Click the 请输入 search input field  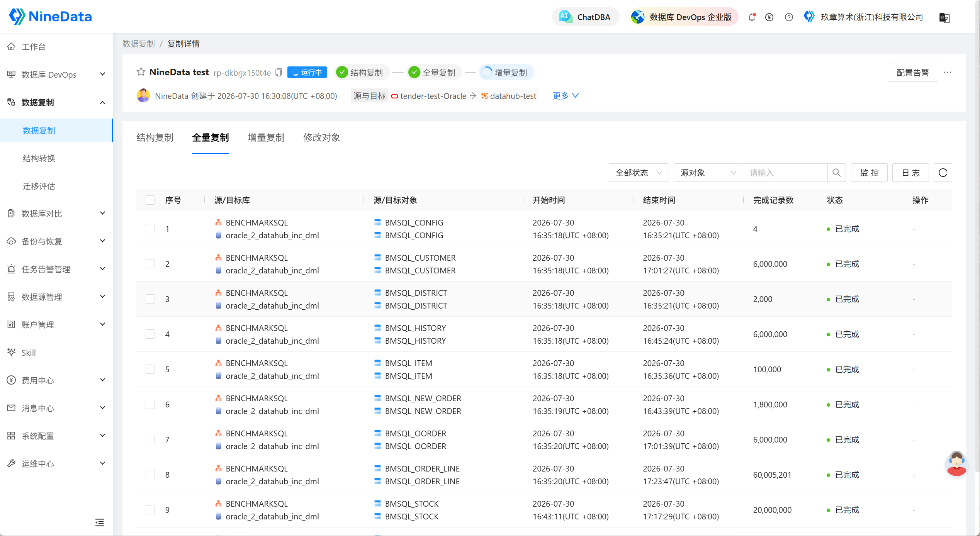pos(785,173)
